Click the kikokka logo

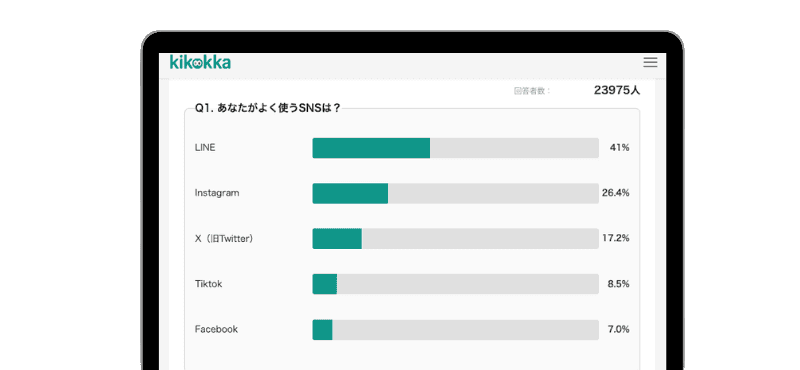pyautogui.click(x=200, y=62)
